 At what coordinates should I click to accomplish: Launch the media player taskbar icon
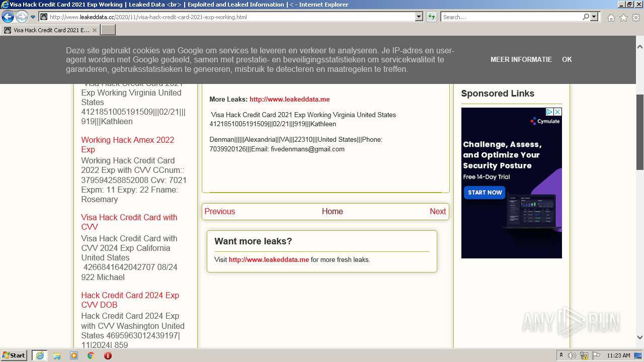74,355
